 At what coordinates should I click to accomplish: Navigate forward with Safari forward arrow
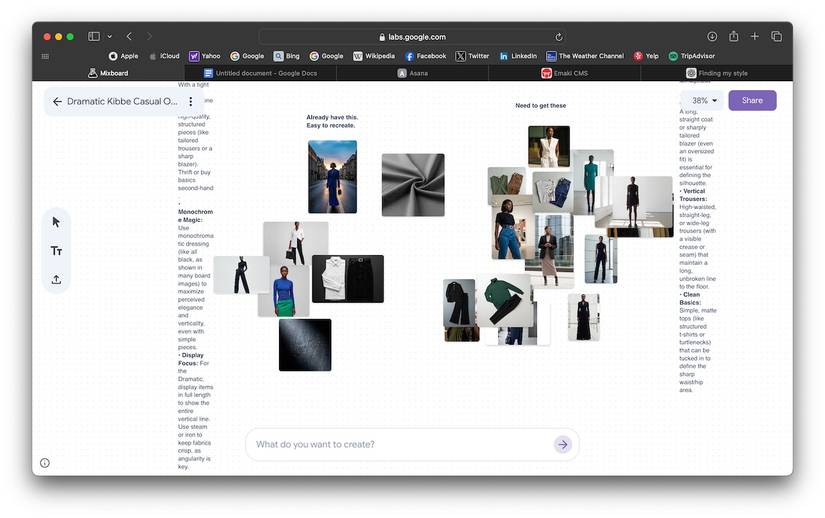tap(149, 36)
